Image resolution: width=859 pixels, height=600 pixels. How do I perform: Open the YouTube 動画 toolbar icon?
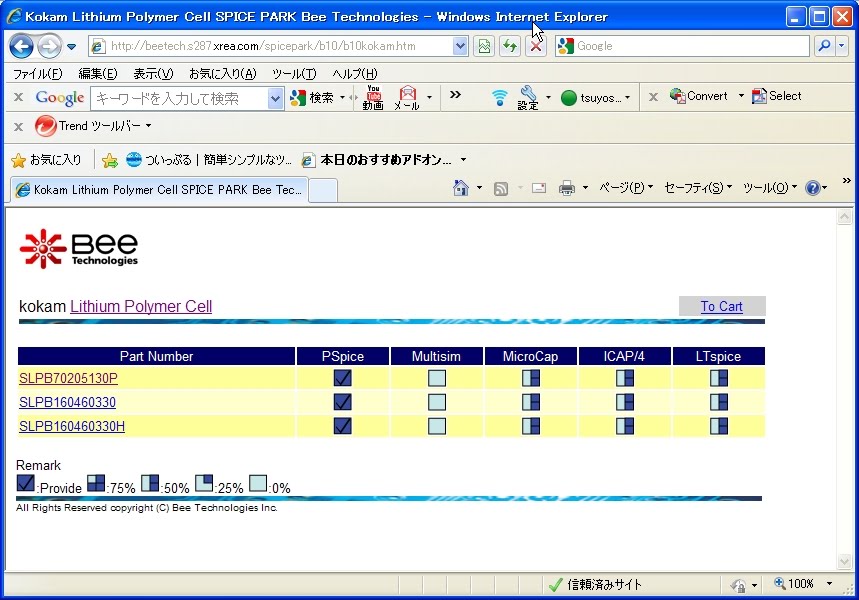tap(373, 98)
